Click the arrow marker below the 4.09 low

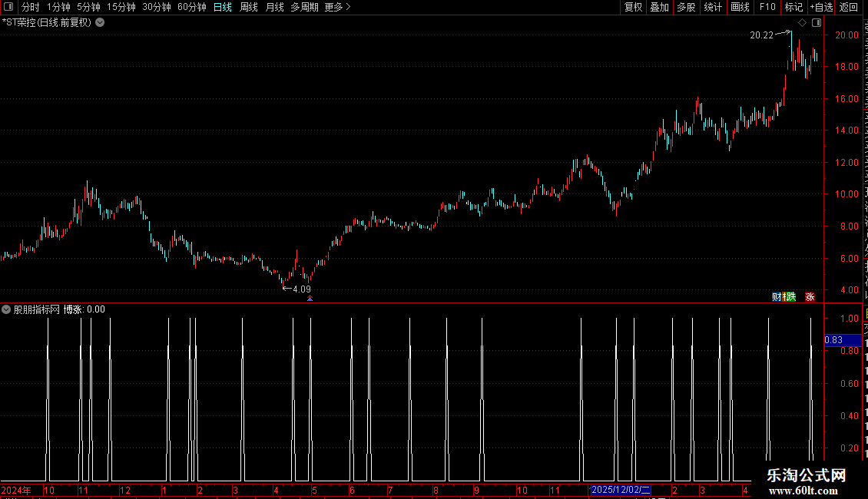[310, 298]
